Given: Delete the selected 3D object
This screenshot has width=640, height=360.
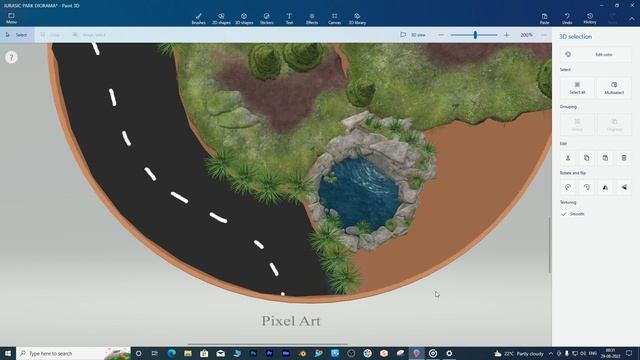Looking at the screenshot, I should coord(624,158).
